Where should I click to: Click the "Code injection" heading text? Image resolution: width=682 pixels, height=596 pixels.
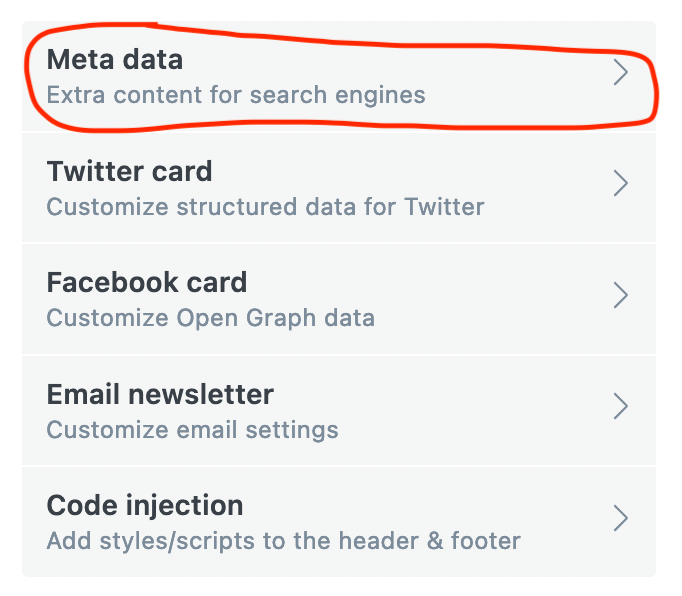click(x=145, y=504)
